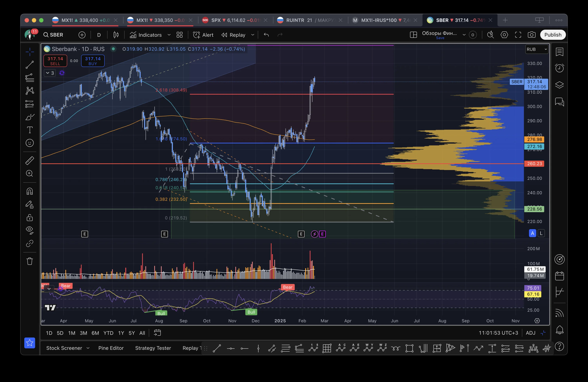Open the 11:01:53 UTC+3 timezone menu
The width and height of the screenshot is (588, 382).
pyautogui.click(x=498, y=333)
